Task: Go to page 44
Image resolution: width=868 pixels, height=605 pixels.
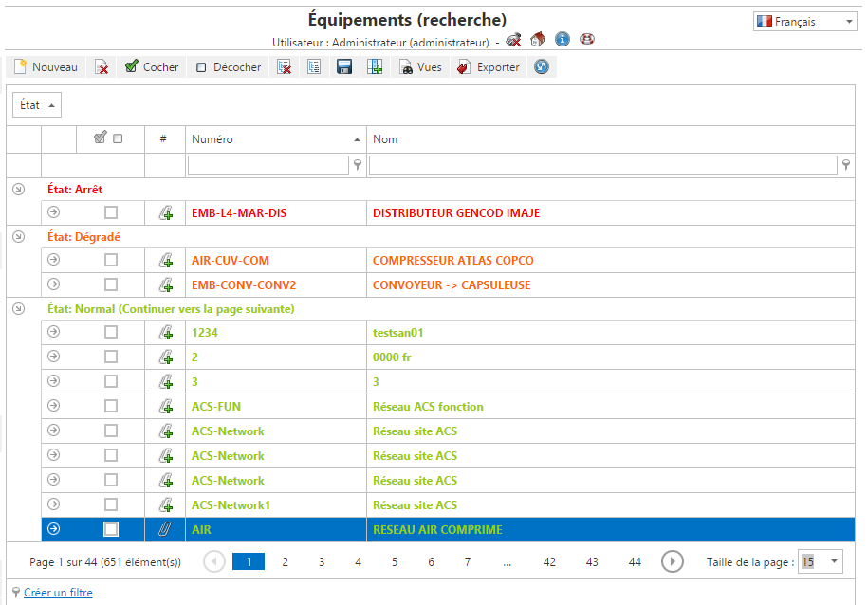Action: 635,561
